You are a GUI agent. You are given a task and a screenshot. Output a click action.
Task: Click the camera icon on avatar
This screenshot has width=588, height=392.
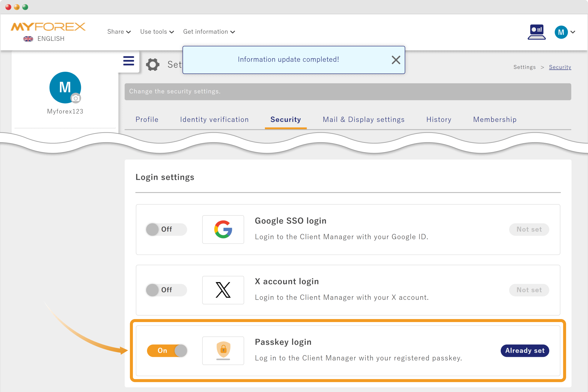(x=76, y=98)
